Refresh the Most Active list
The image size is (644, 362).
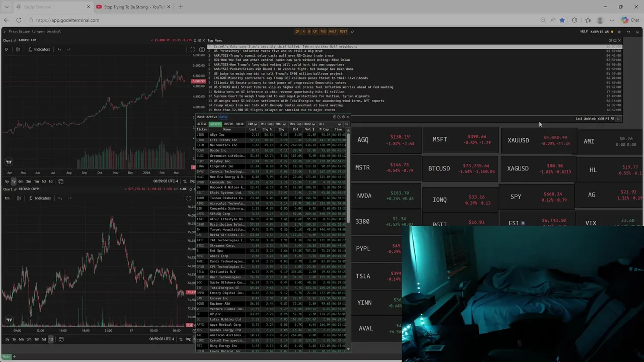coord(347,124)
